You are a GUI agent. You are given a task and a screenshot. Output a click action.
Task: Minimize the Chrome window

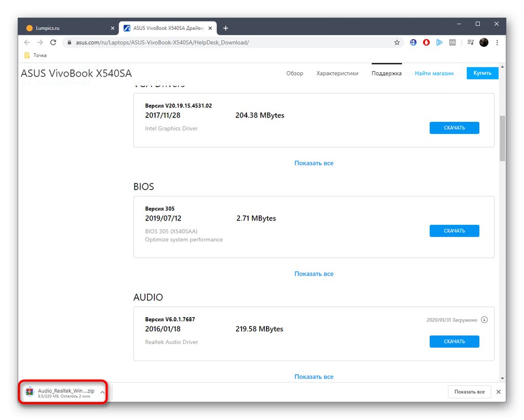[459, 24]
